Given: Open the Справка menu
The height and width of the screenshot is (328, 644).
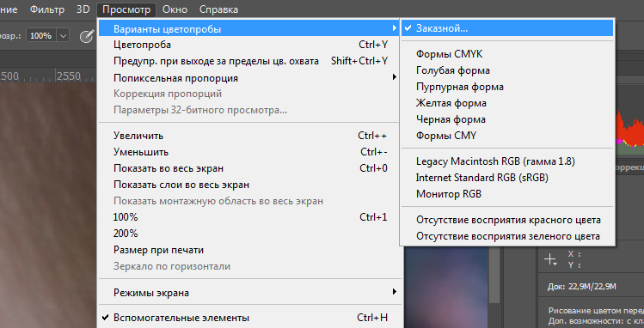Looking at the screenshot, I should click(218, 9).
